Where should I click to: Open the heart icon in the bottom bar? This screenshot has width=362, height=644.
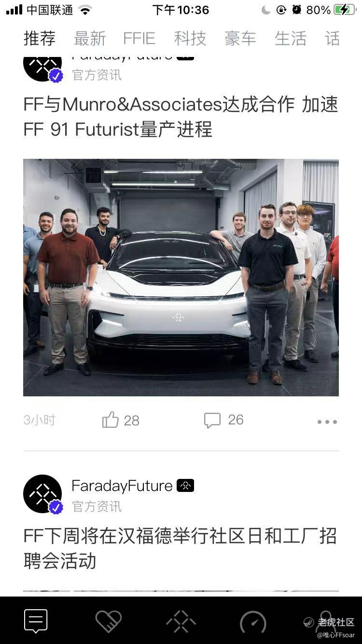point(109,621)
